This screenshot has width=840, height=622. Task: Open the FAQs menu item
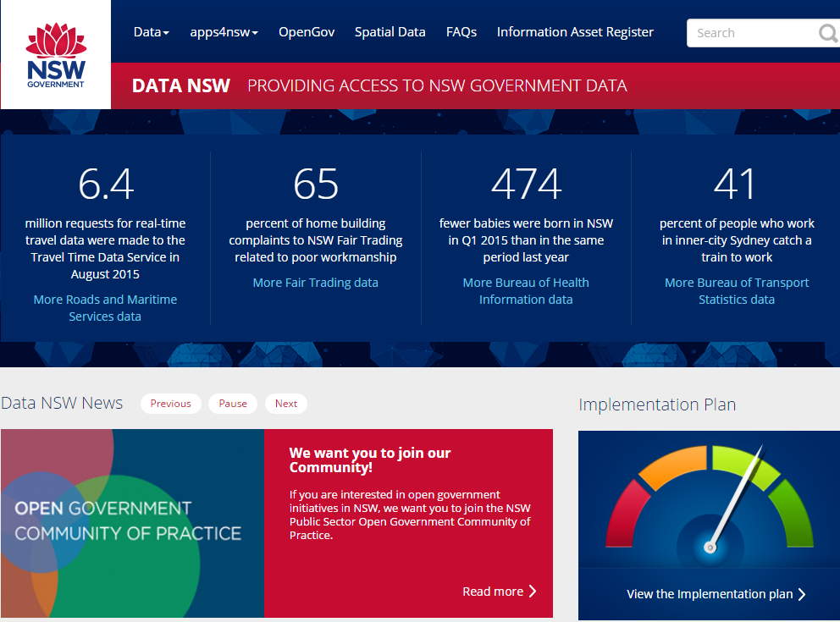pos(461,32)
